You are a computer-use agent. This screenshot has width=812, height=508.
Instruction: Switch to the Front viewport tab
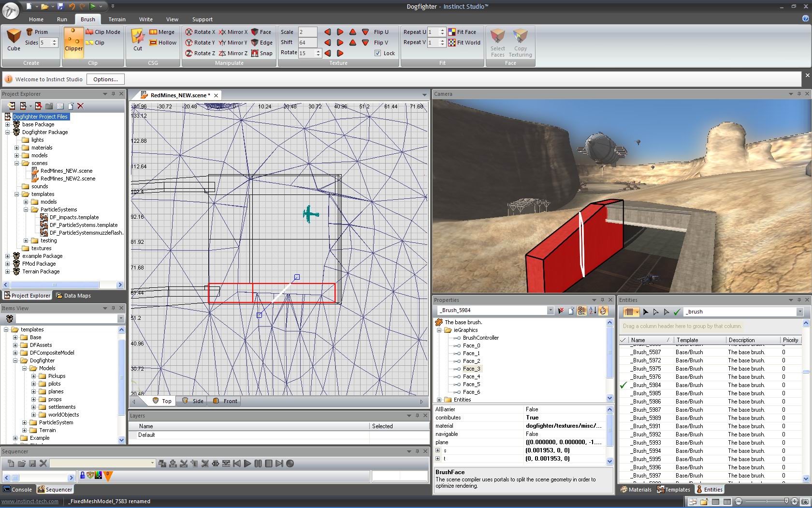click(x=225, y=401)
